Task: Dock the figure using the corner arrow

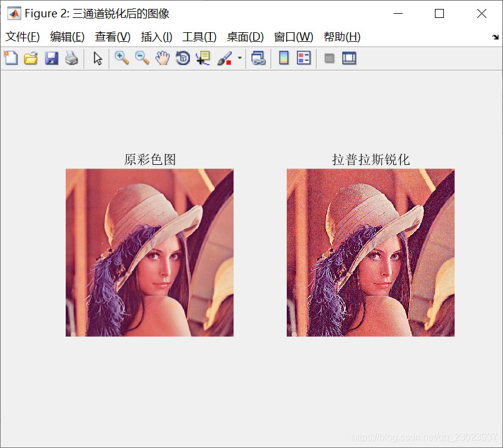Action: point(495,37)
